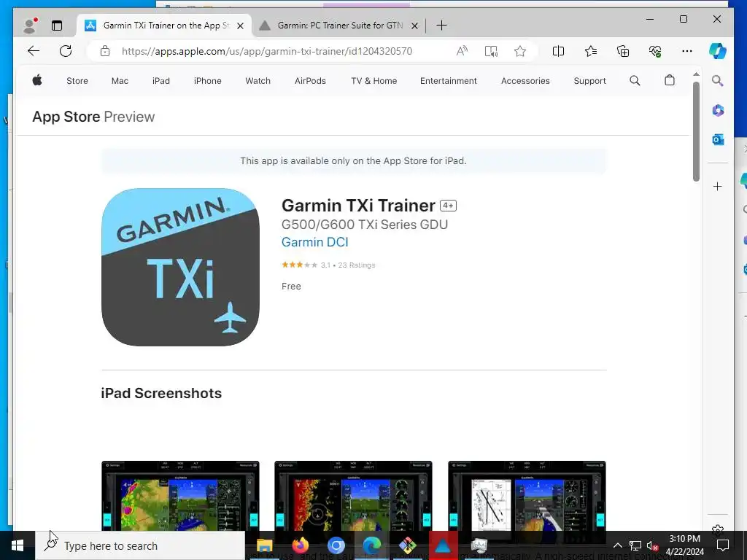Open Immersive Reader icon in address bar
The image size is (747, 560).
tap(491, 51)
